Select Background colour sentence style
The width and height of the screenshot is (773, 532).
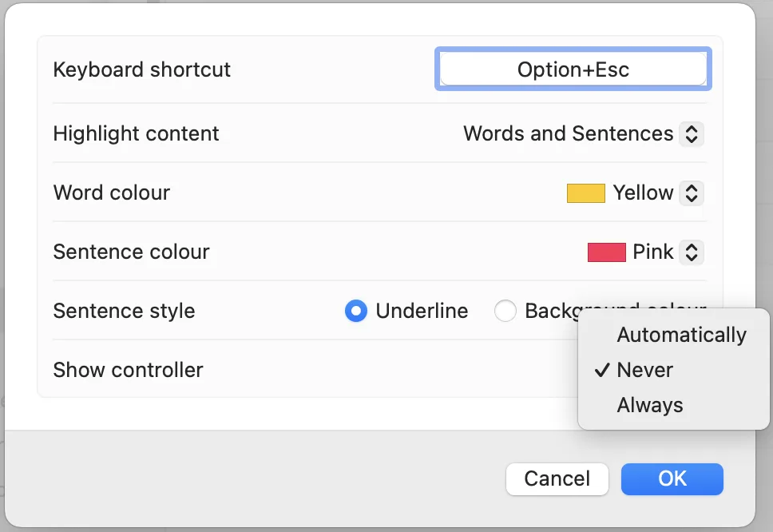(505, 311)
